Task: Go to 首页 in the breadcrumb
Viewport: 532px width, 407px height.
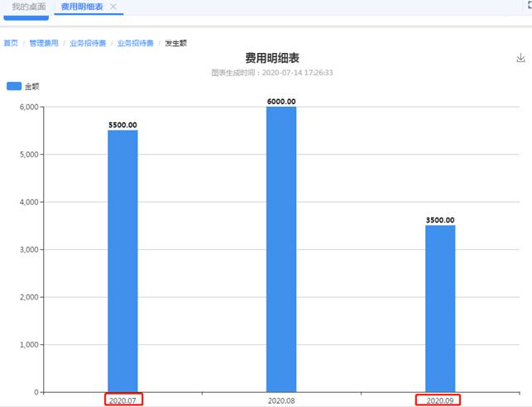Action: [11, 43]
